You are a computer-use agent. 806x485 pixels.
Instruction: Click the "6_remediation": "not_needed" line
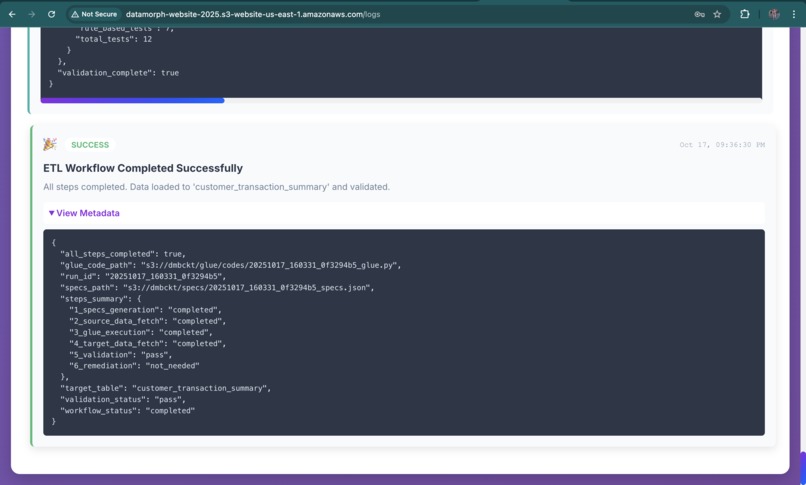tap(134, 366)
